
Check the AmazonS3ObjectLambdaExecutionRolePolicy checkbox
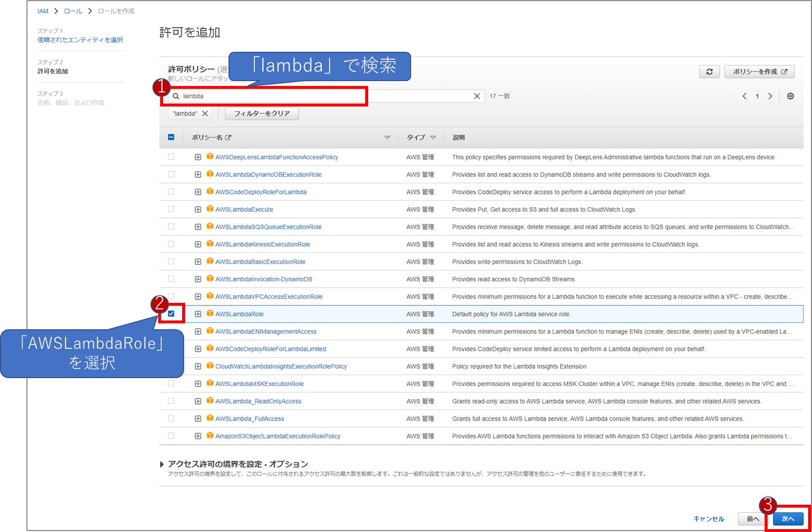(171, 436)
